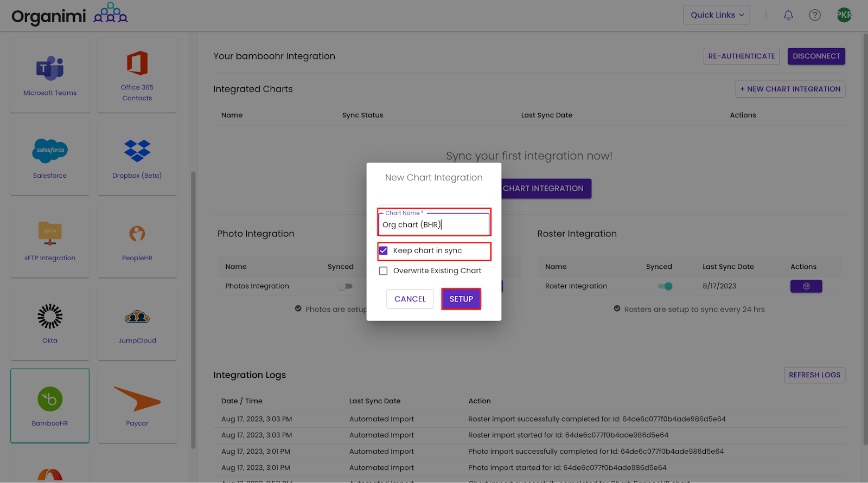868x483 pixels.
Task: Choose the Okta integration card
Action: click(x=50, y=323)
